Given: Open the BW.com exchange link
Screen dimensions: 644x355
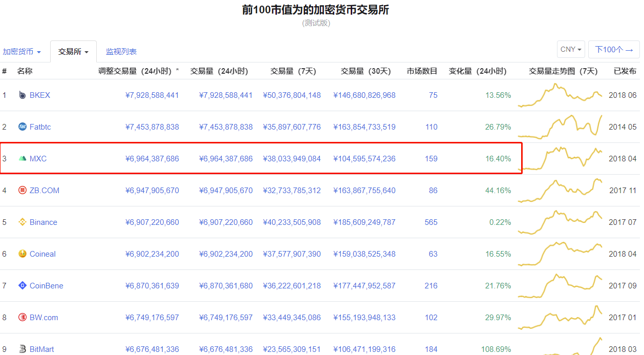Looking at the screenshot, I should (x=44, y=318).
